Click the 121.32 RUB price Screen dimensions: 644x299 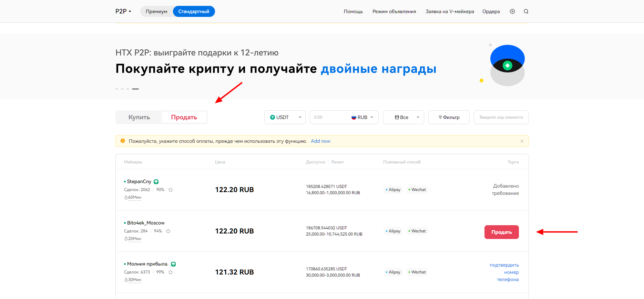[234, 272]
